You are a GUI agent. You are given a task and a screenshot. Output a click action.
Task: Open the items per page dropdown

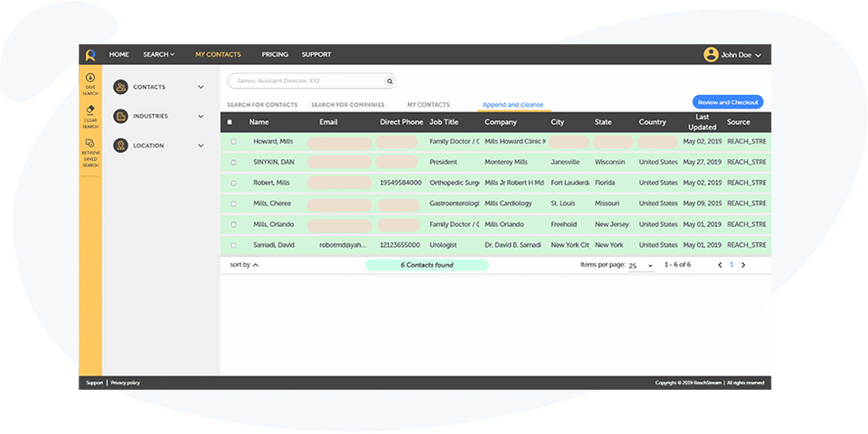[x=642, y=266]
